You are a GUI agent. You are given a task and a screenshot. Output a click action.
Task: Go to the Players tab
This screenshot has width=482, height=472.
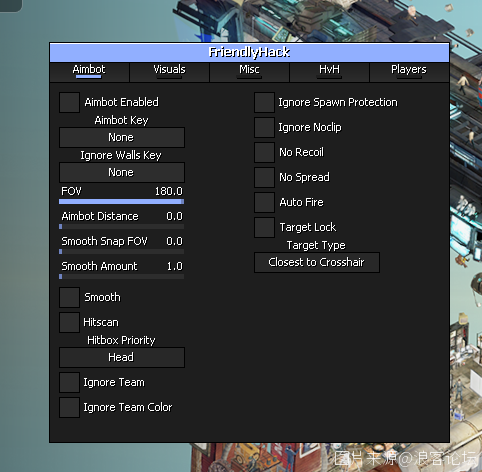409,72
